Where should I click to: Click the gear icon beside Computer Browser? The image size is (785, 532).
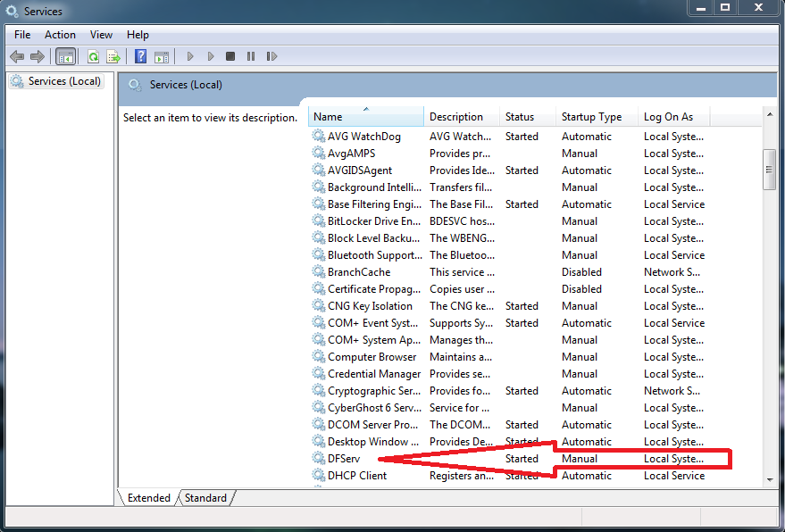pyautogui.click(x=319, y=356)
